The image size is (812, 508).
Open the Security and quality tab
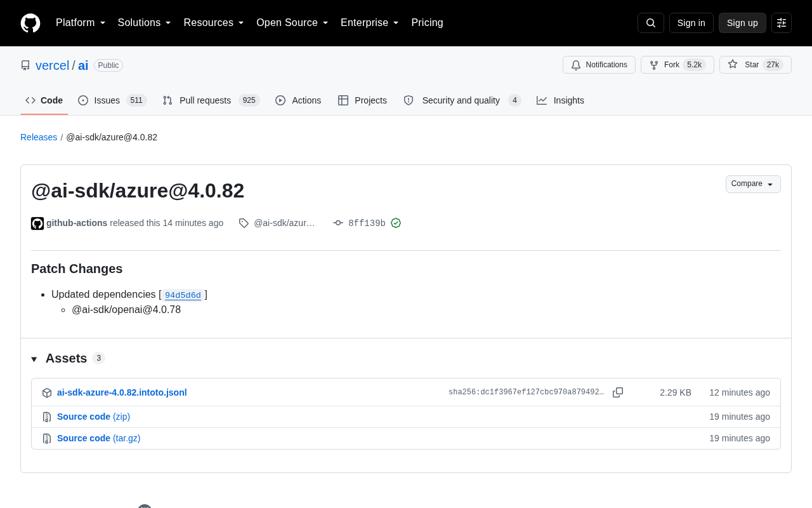point(462,100)
